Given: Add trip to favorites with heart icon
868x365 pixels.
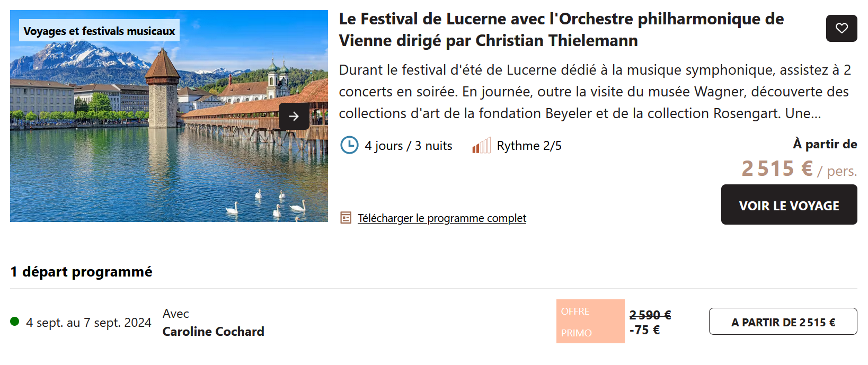Looking at the screenshot, I should (842, 28).
